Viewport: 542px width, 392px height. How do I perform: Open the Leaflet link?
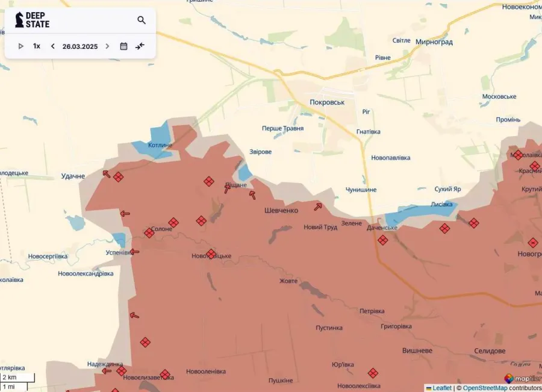click(441, 388)
